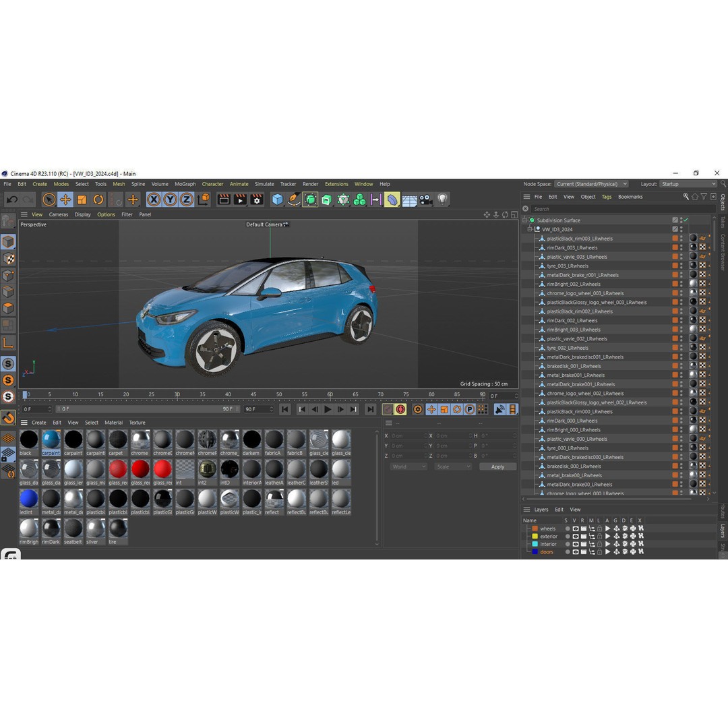728x728 pixels.
Task: Click the Spline Pen tool icon
Action: (x=294, y=200)
